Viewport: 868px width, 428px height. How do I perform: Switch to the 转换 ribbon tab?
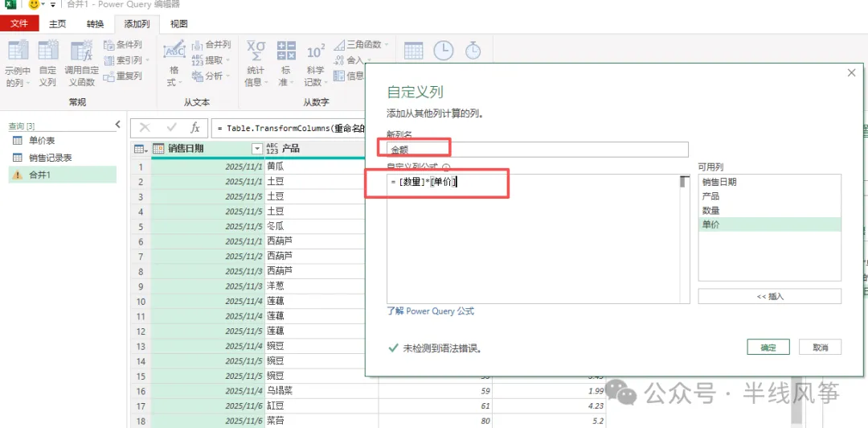95,24
